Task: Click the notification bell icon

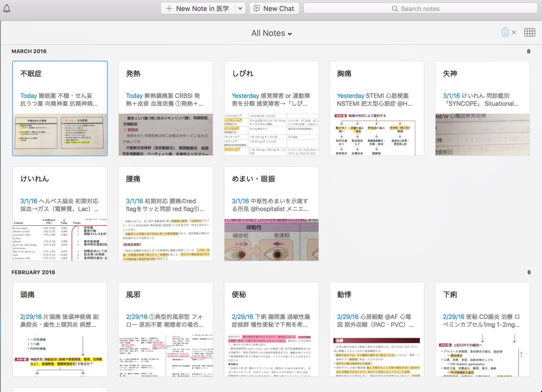Action: point(7,9)
